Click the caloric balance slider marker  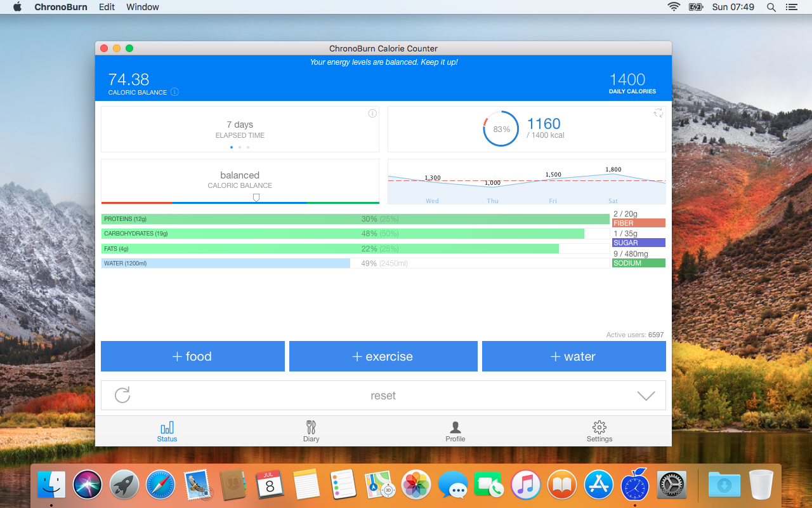coord(256,197)
